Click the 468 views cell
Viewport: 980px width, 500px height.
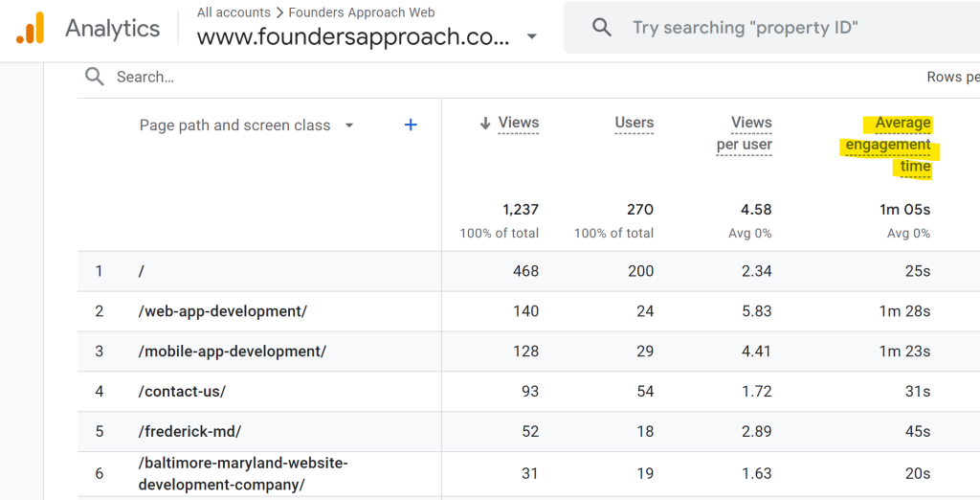[x=525, y=271]
